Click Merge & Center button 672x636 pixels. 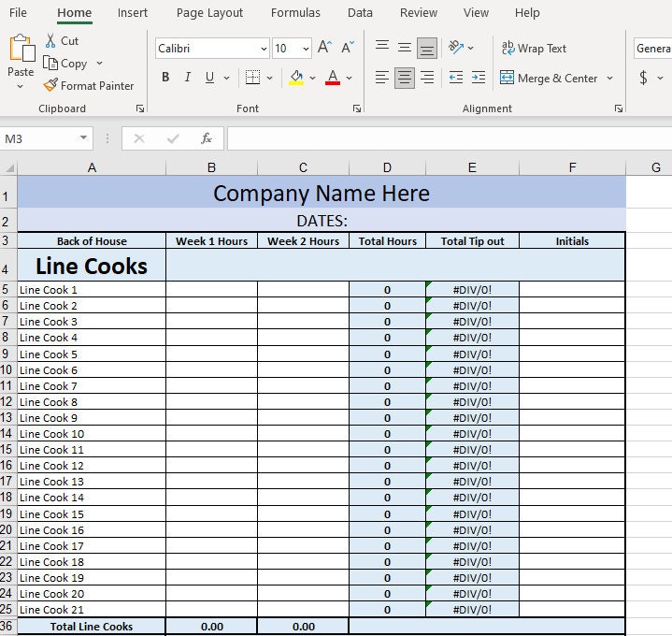[x=549, y=78]
